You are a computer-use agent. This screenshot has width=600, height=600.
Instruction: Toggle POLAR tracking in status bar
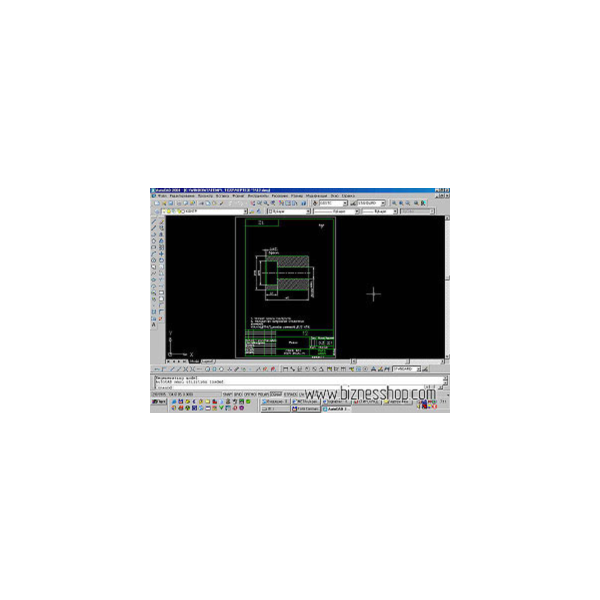coord(263,394)
